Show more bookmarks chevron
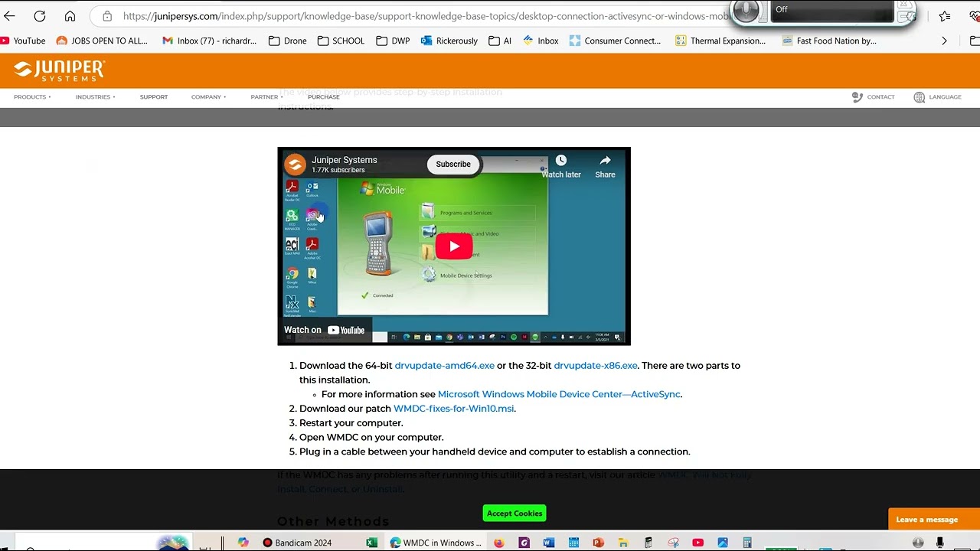Screen dimensions: 980x551 [x=944, y=41]
